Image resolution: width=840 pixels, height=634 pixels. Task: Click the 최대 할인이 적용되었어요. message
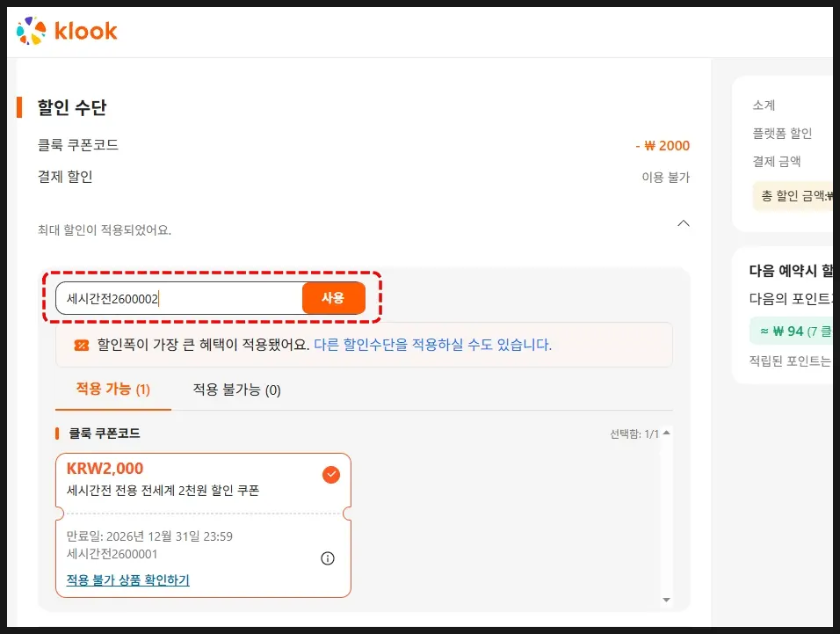click(105, 230)
